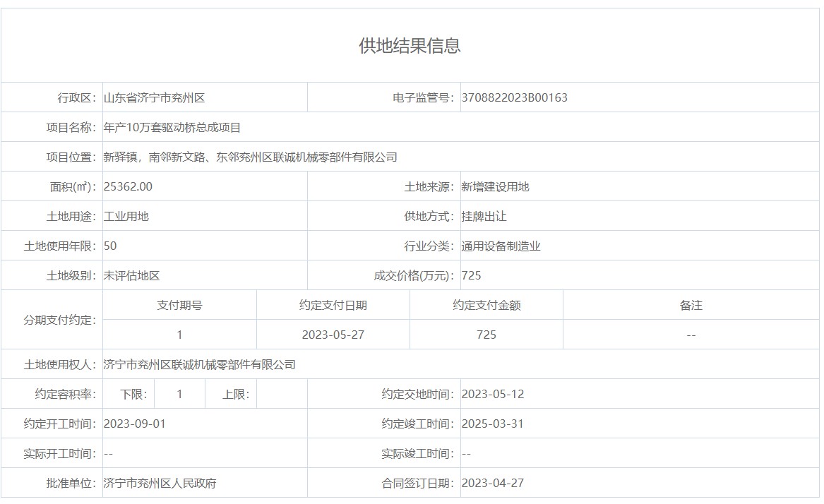Select contract signing date 2023-04-27

click(x=493, y=484)
